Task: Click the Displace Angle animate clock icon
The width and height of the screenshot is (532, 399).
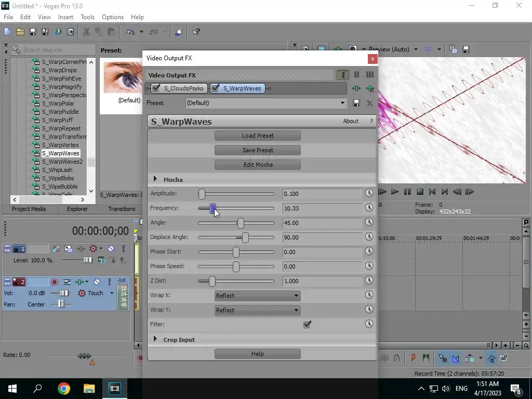Action: click(x=369, y=237)
